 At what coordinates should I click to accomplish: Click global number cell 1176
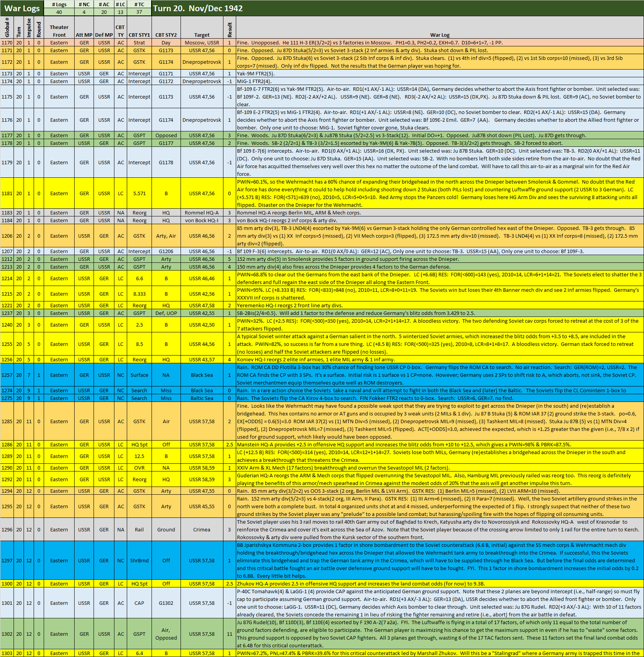[7, 120]
